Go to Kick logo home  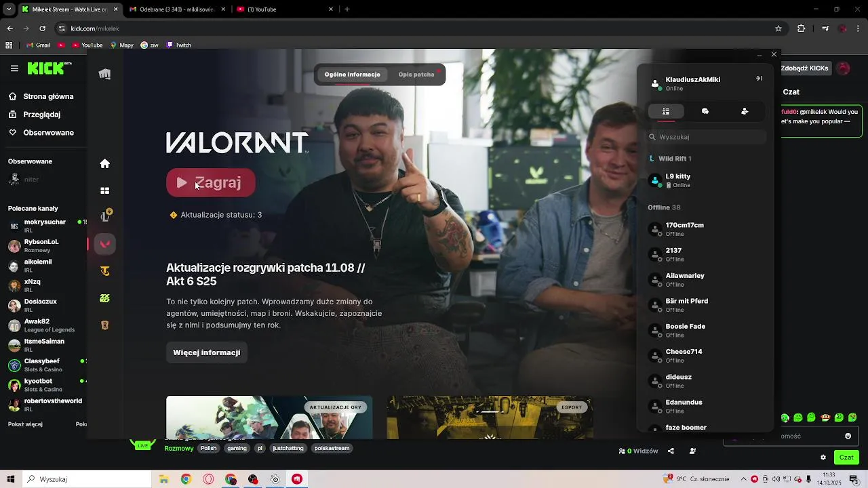50,68
